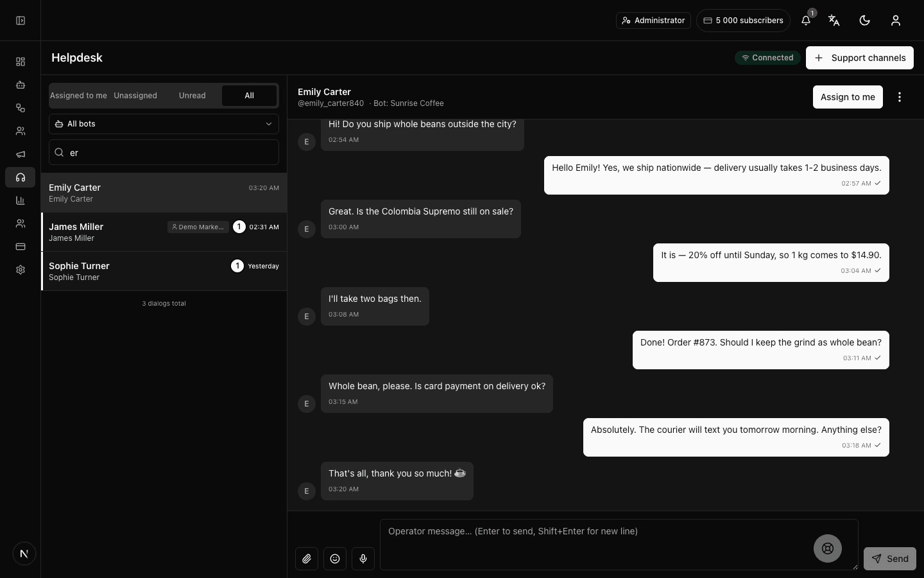Attach a file with the paperclip icon

(x=307, y=559)
